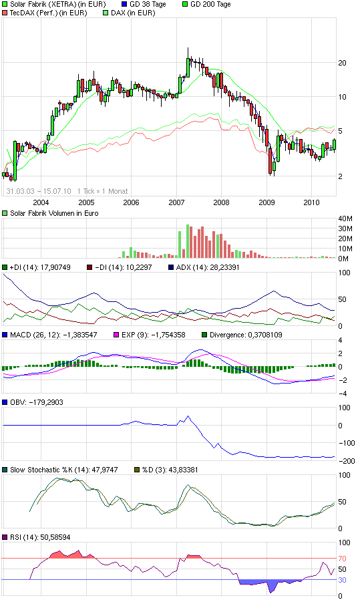Click the date range '31.03.03 - 15.07.10'
The height and width of the screenshot is (610, 364).
click(x=39, y=191)
